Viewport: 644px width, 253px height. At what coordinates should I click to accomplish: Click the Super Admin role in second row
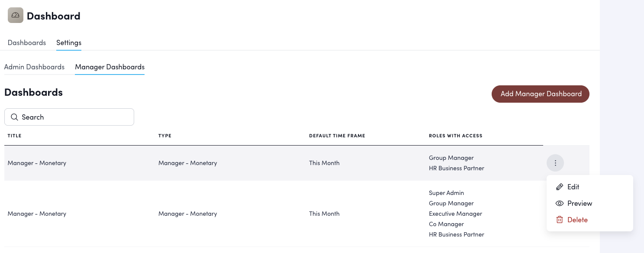coord(446,193)
